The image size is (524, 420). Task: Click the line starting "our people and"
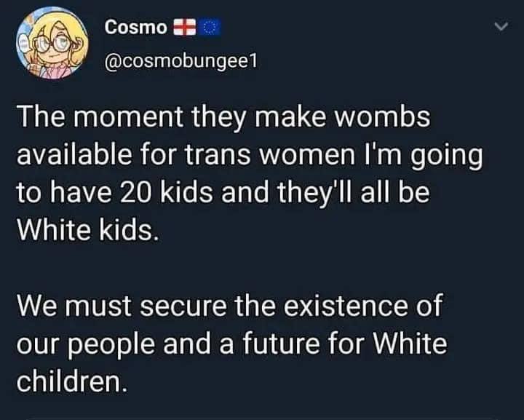(231, 345)
